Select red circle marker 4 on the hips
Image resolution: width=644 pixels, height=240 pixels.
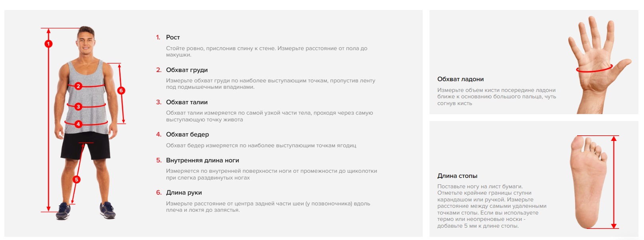[78, 124]
